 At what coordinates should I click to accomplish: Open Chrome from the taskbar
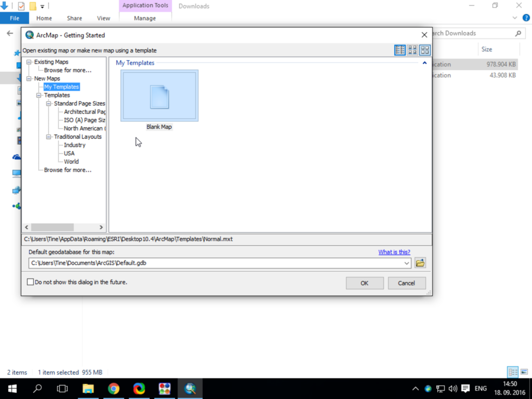[114, 389]
